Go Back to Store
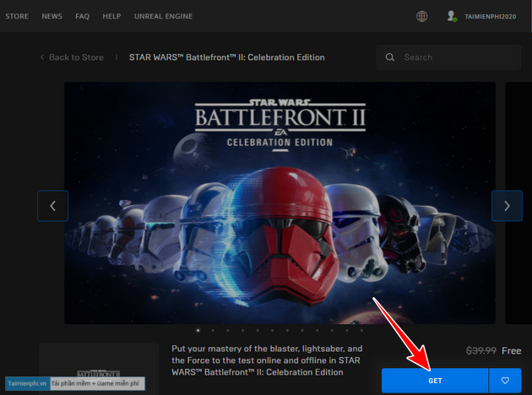Image resolution: width=532 pixels, height=395 pixels. point(73,57)
